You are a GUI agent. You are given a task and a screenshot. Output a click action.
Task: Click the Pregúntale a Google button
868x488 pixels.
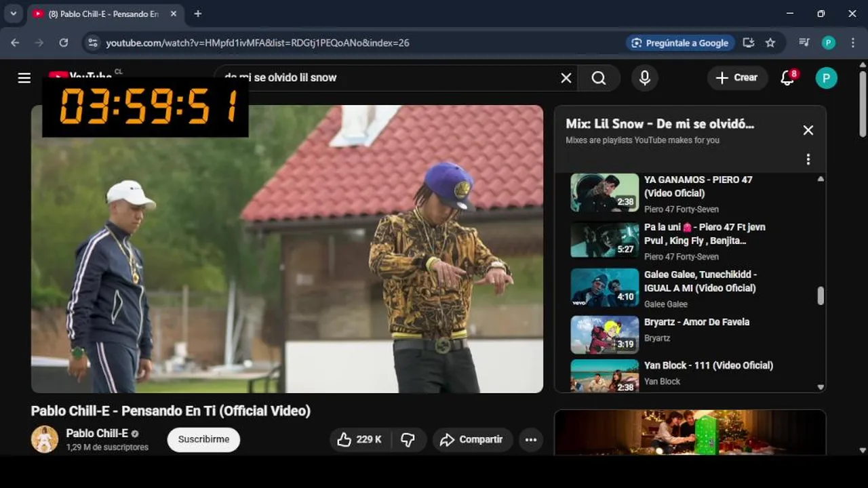(x=680, y=43)
